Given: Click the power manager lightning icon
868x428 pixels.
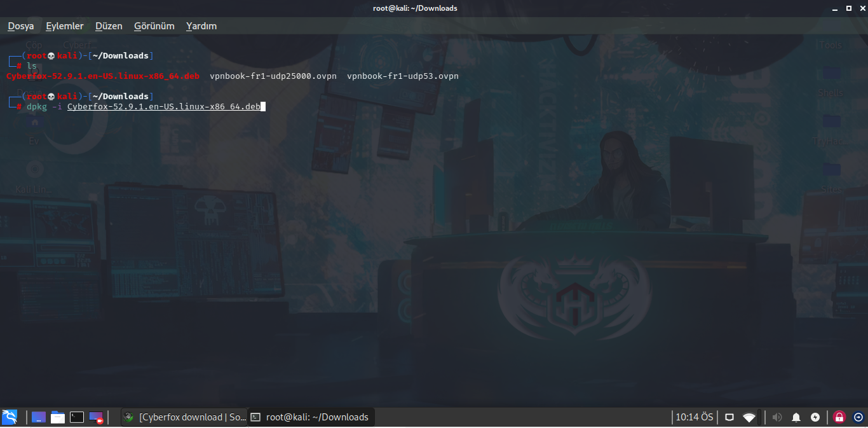Looking at the screenshot, I should (815, 417).
